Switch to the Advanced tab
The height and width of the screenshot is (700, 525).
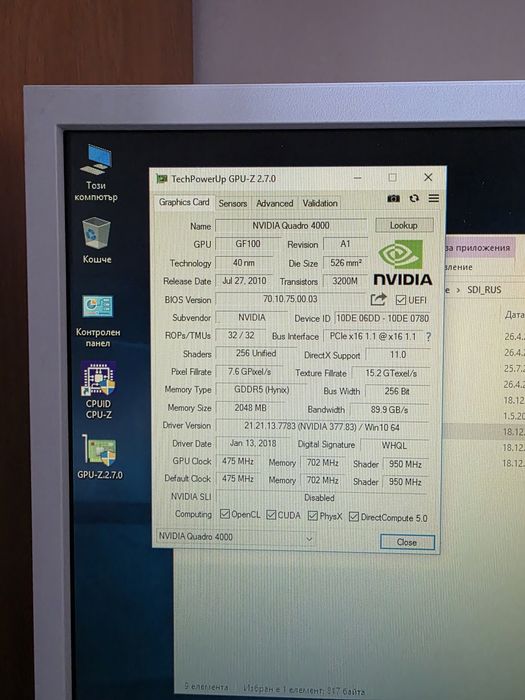(275, 203)
